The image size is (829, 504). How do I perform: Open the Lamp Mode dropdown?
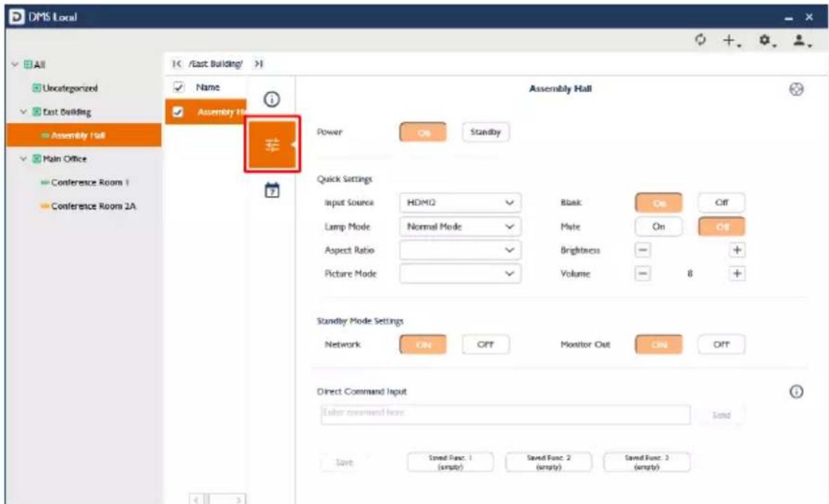(x=460, y=226)
